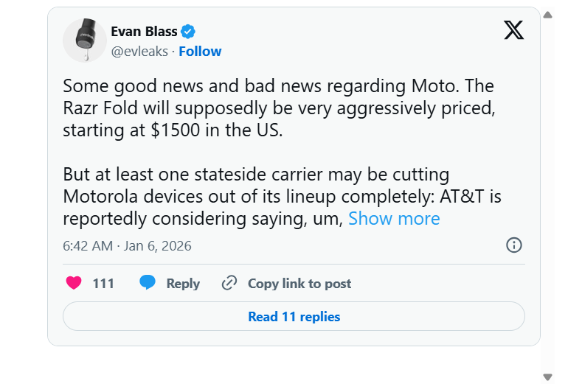Viewport: 582px width, 392px height.
Task: Click the blue reply bubble icon
Action: tap(148, 283)
